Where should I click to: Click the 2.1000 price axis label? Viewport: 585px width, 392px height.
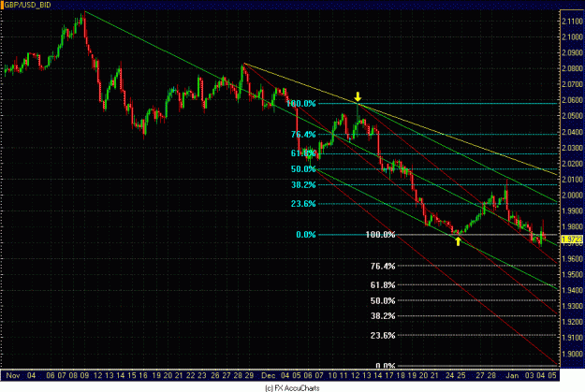point(572,36)
